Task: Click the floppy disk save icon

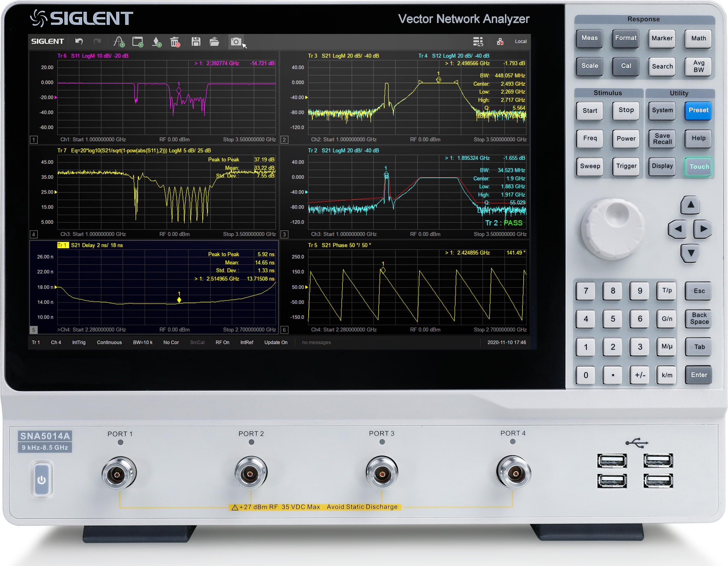Action: (196, 42)
